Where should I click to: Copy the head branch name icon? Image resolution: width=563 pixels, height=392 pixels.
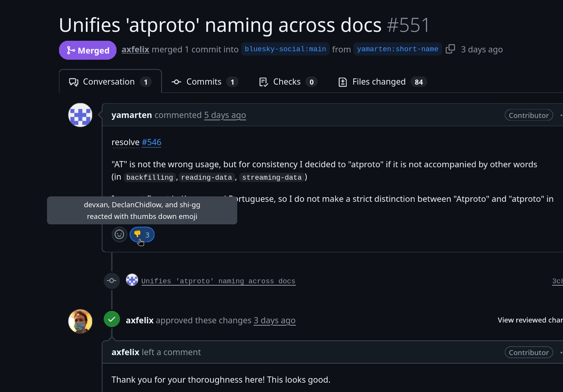450,49
